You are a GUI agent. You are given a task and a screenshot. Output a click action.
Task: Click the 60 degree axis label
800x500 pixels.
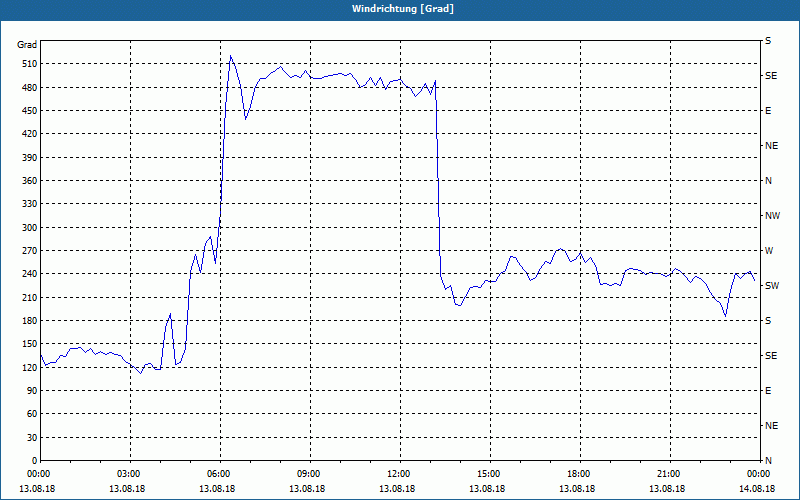32,414
